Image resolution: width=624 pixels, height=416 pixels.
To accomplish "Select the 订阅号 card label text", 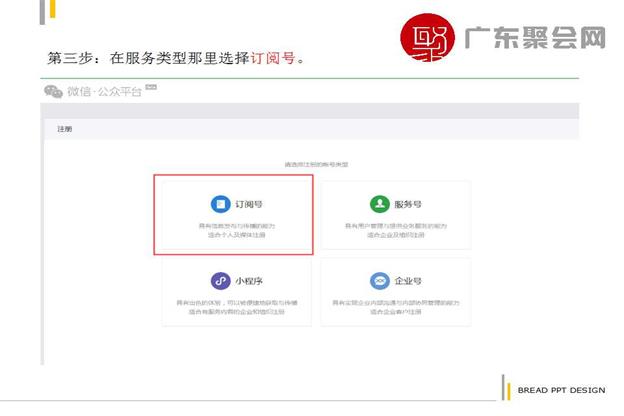I will (248, 204).
